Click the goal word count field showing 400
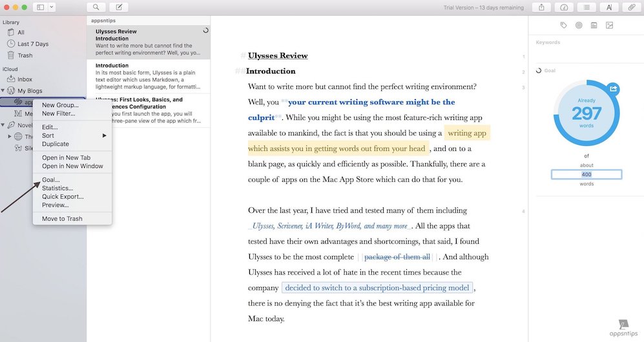The width and height of the screenshot is (644, 342). pyautogui.click(x=586, y=174)
